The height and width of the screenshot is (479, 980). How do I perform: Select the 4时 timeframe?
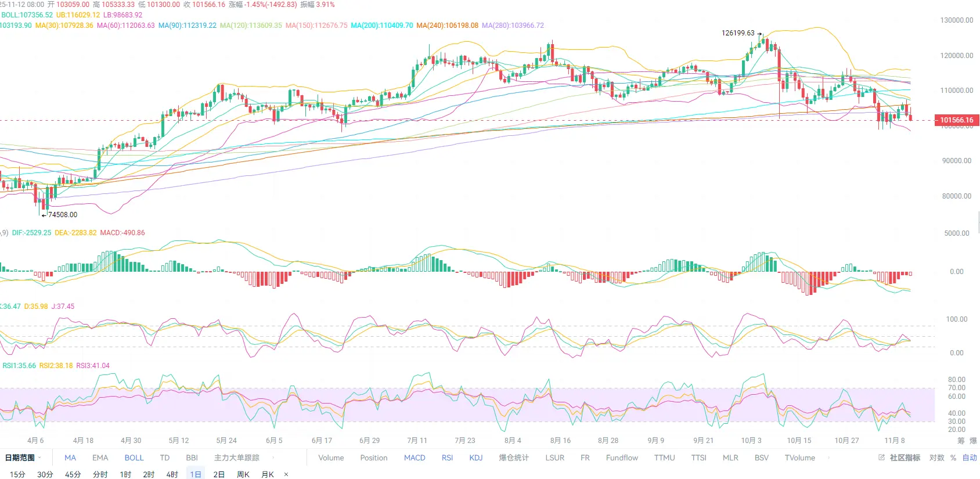point(172,474)
